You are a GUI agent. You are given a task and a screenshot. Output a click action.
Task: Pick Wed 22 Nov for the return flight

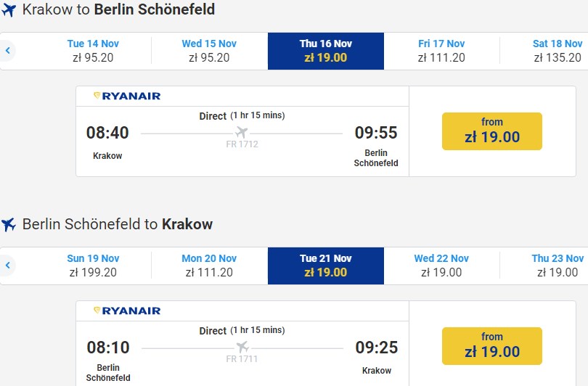[x=441, y=266]
